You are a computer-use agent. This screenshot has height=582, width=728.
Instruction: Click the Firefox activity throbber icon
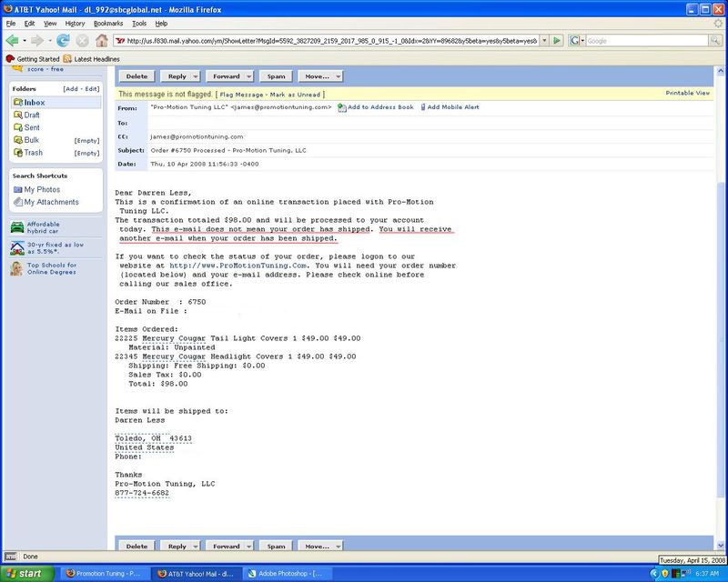pos(718,24)
